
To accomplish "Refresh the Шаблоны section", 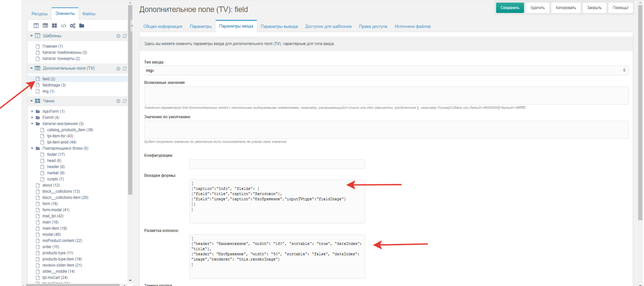I will tap(125, 36).
